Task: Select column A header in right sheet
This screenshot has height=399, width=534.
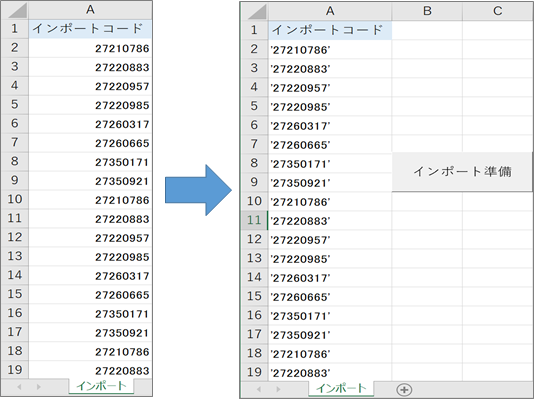Action: coord(330,11)
